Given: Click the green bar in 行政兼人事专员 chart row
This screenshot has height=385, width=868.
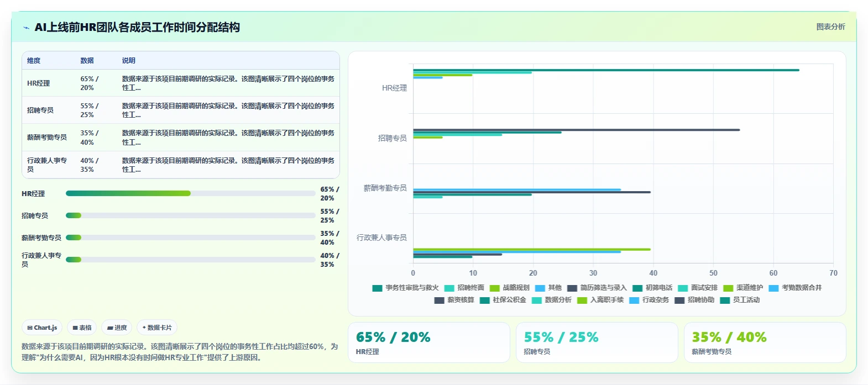Looking at the screenshot, I should pos(532,250).
